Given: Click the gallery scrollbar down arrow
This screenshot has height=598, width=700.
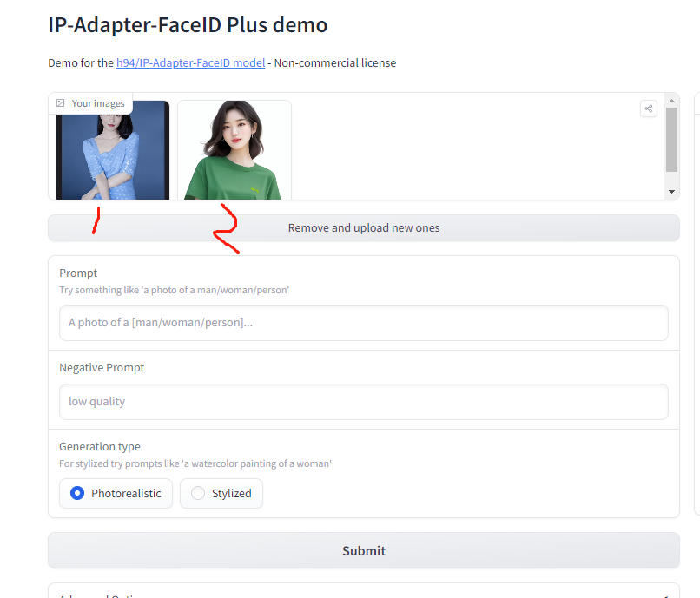Looking at the screenshot, I should [x=671, y=192].
